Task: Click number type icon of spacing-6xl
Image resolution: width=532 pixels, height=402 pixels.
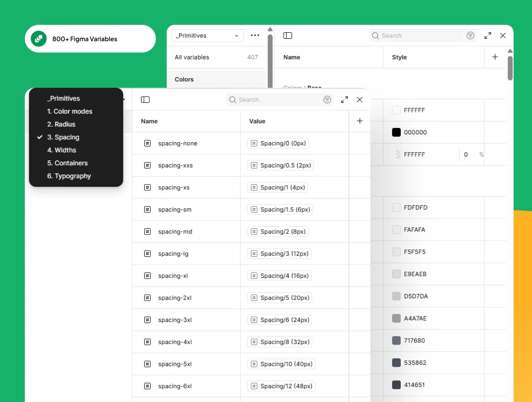Action: [147, 386]
